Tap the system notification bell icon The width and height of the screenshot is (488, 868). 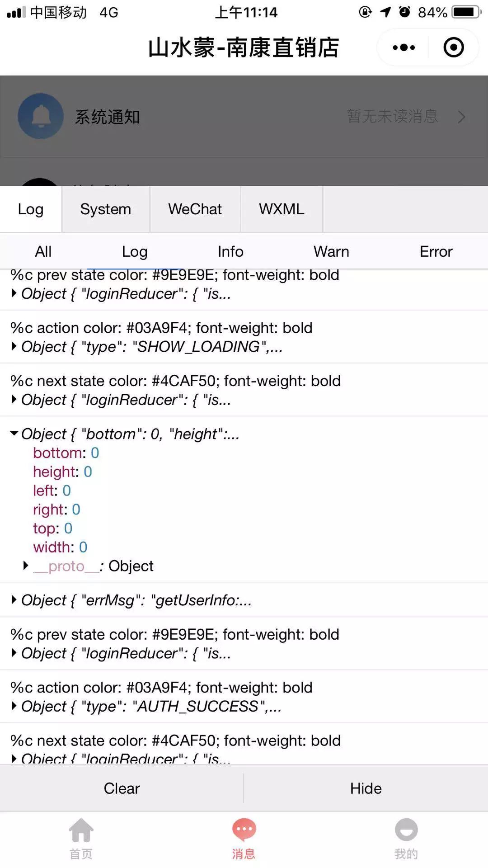tap(41, 116)
